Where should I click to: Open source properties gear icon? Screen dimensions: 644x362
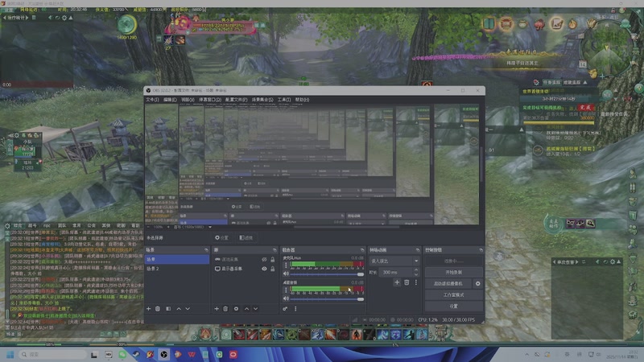click(236, 309)
